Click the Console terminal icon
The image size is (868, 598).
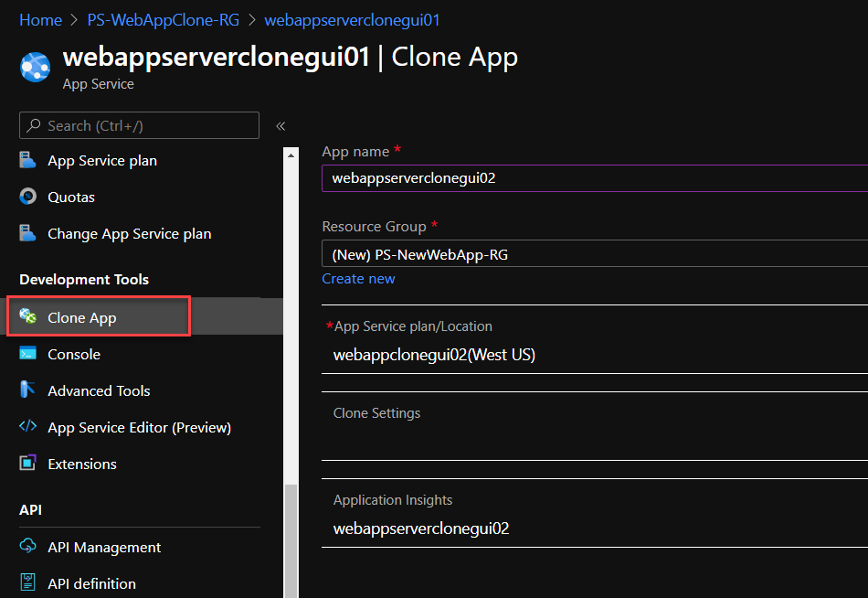point(28,354)
